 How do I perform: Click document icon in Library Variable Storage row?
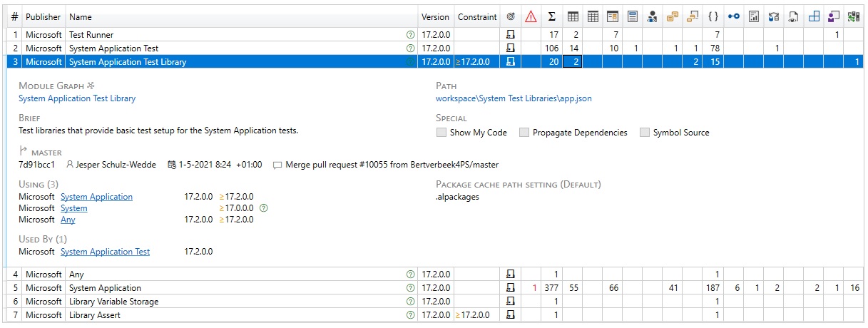tap(510, 302)
